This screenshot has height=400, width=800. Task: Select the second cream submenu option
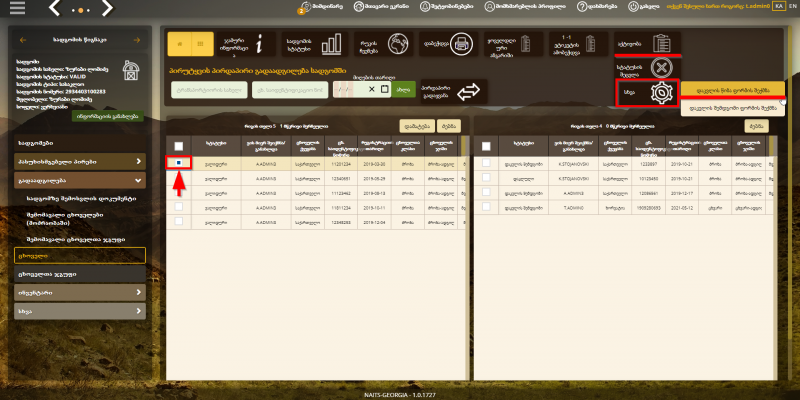click(733, 108)
